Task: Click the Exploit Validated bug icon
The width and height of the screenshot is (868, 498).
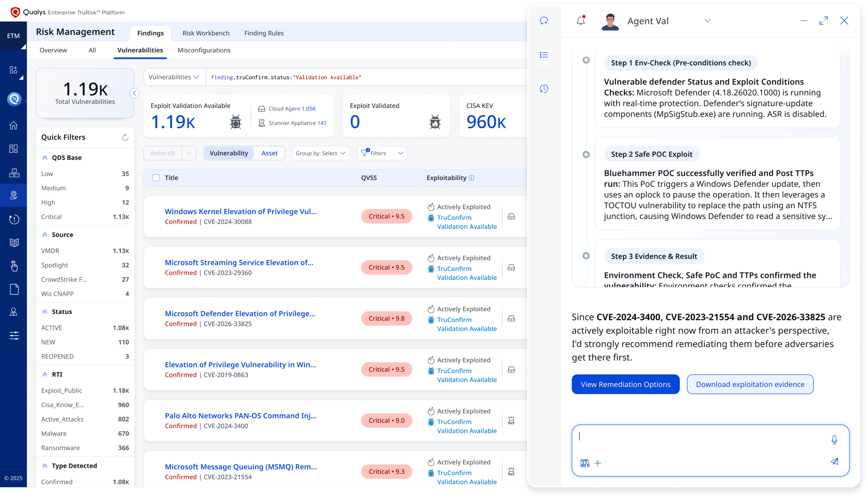Action: click(x=435, y=122)
